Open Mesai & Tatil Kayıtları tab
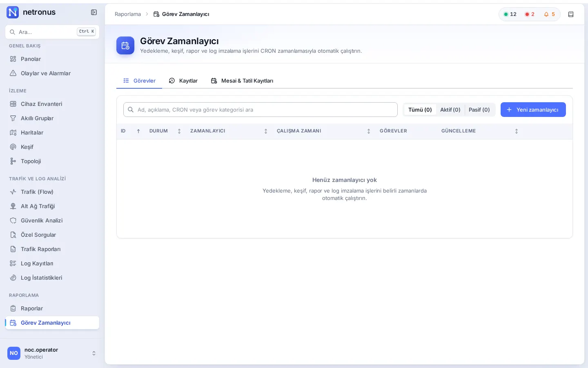Viewport: 588px width, 368px height. 242,81
